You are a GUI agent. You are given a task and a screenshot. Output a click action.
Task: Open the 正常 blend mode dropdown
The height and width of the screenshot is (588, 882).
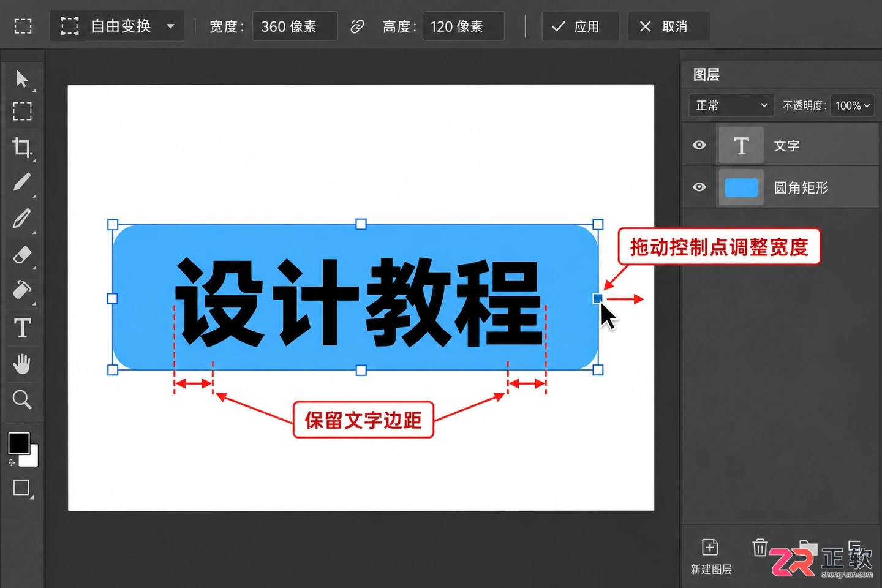click(731, 105)
